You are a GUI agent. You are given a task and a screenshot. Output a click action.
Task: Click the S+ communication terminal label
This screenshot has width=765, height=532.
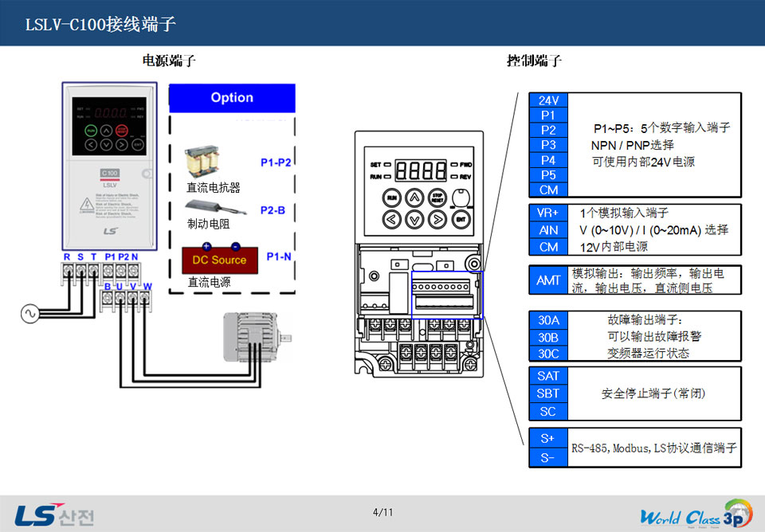click(548, 439)
